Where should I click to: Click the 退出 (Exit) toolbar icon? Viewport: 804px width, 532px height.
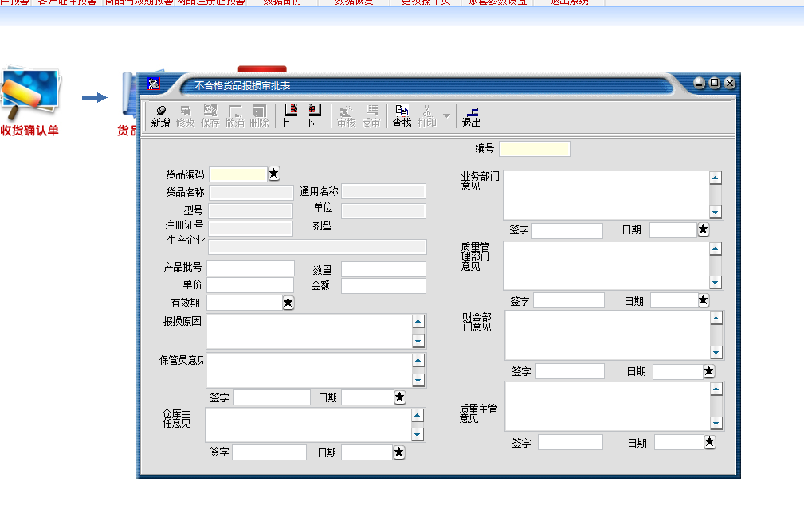tap(471, 116)
